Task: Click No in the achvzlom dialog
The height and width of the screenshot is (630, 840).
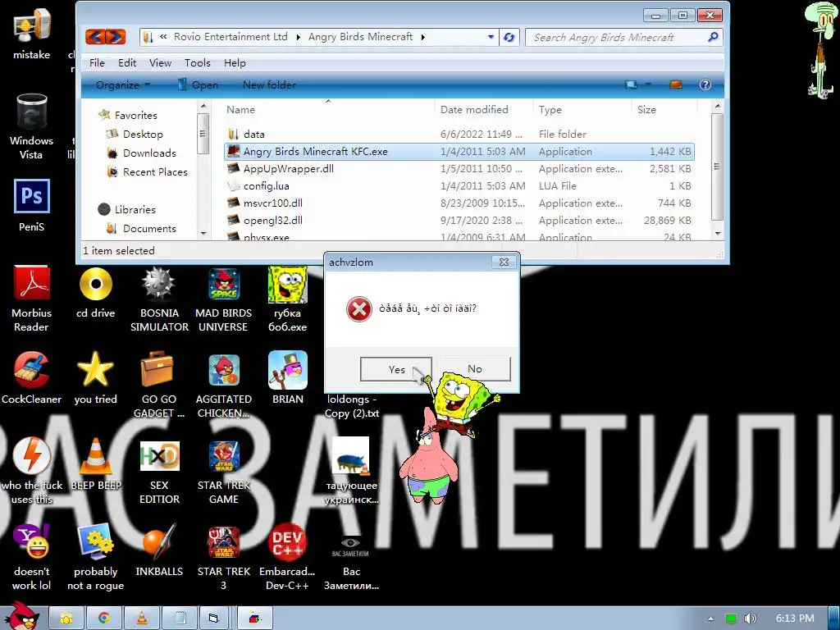Action: tap(475, 368)
